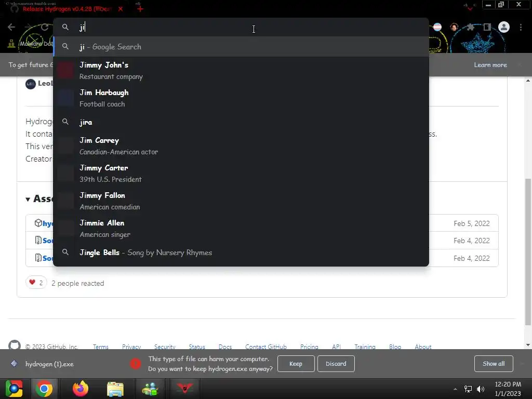Open the Security footer link
The width and height of the screenshot is (532, 399).
(165, 347)
